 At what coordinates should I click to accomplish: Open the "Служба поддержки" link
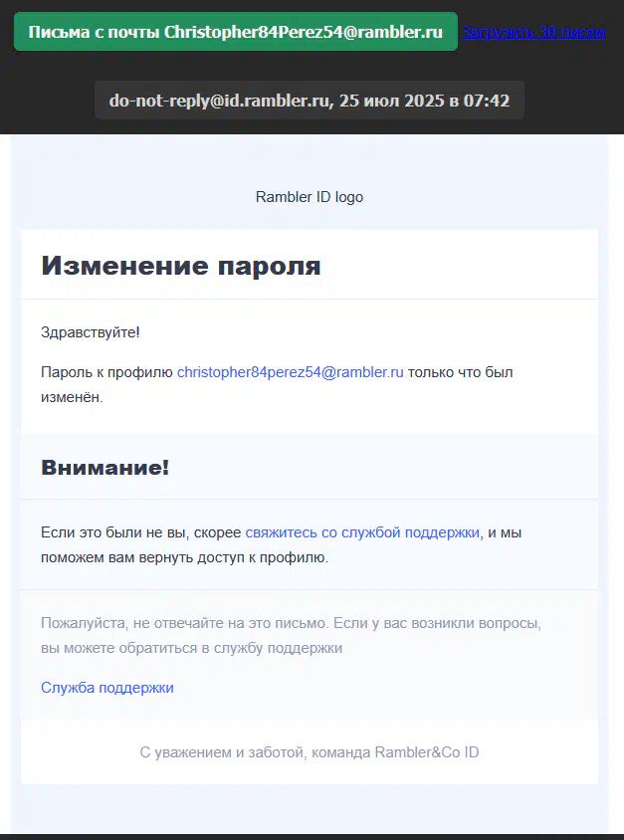pyautogui.click(x=107, y=688)
